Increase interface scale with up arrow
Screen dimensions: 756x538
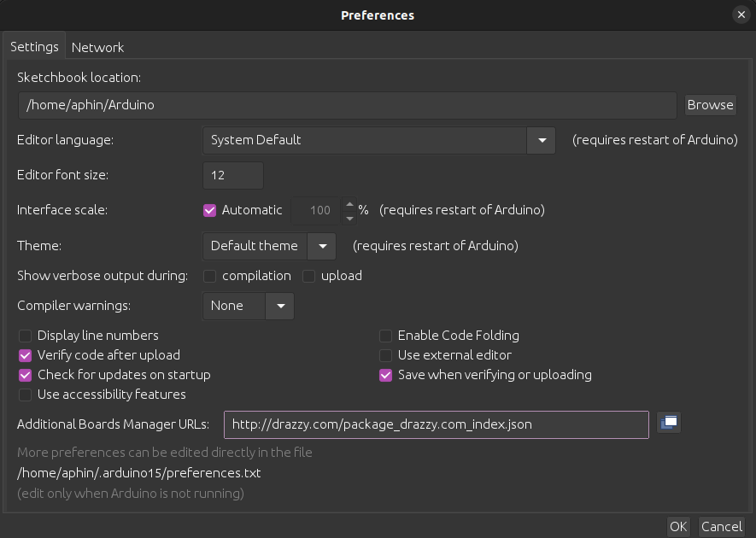(x=349, y=204)
